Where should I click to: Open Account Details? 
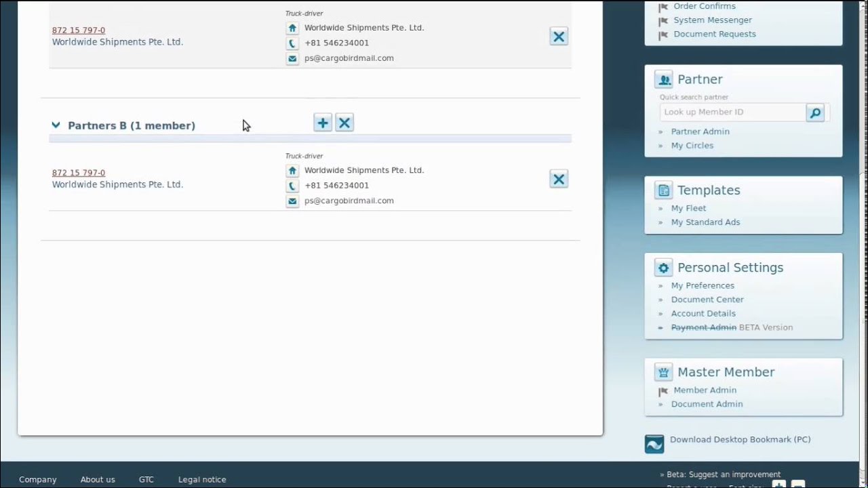point(703,314)
